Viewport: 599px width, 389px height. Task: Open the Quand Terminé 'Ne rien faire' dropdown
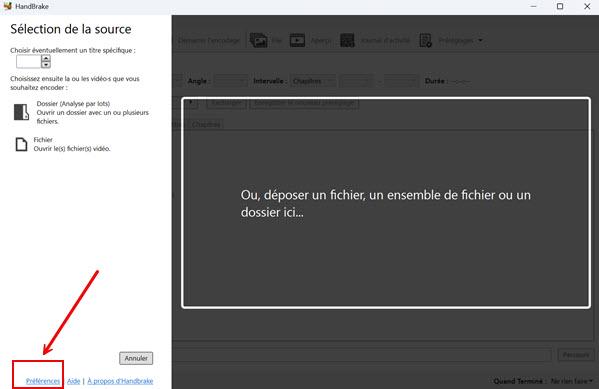571,381
